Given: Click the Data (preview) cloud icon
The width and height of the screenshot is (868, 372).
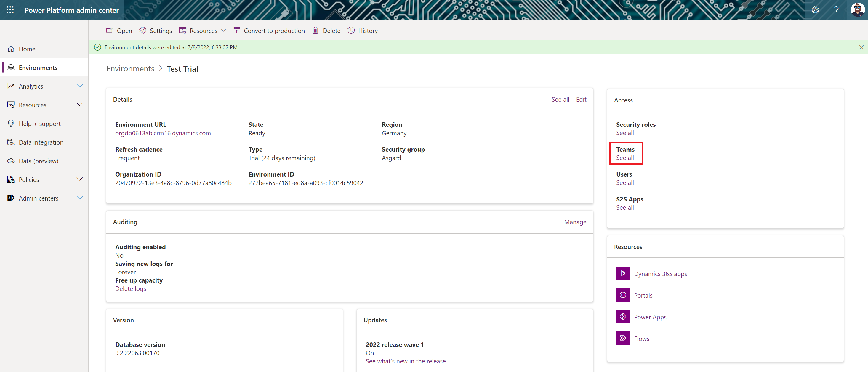Looking at the screenshot, I should [11, 161].
